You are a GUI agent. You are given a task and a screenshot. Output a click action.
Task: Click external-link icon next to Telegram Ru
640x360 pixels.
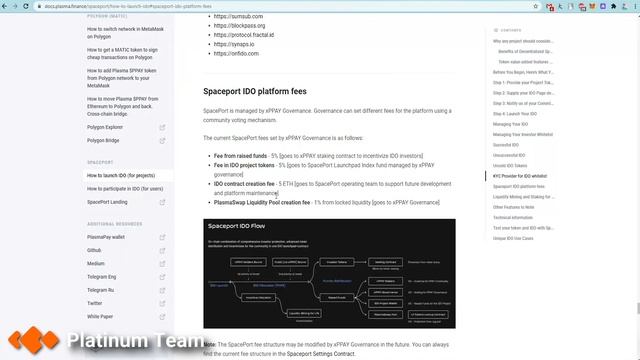click(162, 290)
